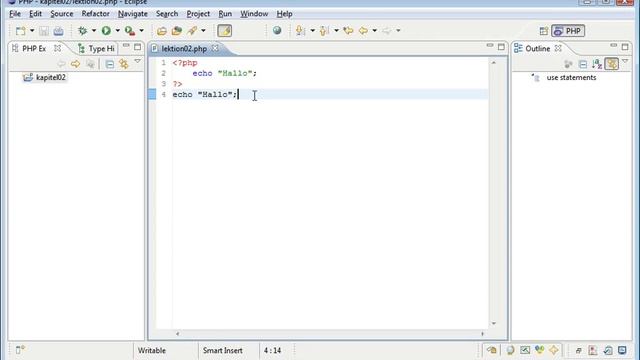The height and width of the screenshot is (360, 640).
Task: Click the PHP Explorer Forward arrow
Action: point(76,64)
